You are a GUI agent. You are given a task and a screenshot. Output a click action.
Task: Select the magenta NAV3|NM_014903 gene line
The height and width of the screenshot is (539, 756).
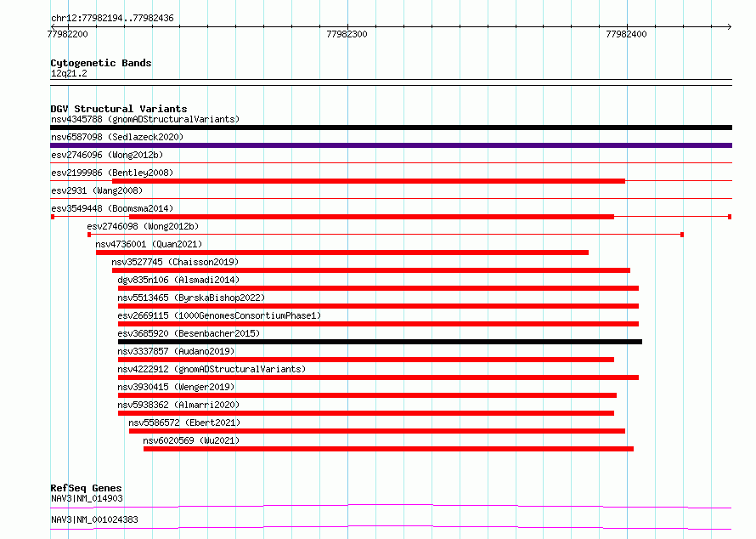(391, 506)
